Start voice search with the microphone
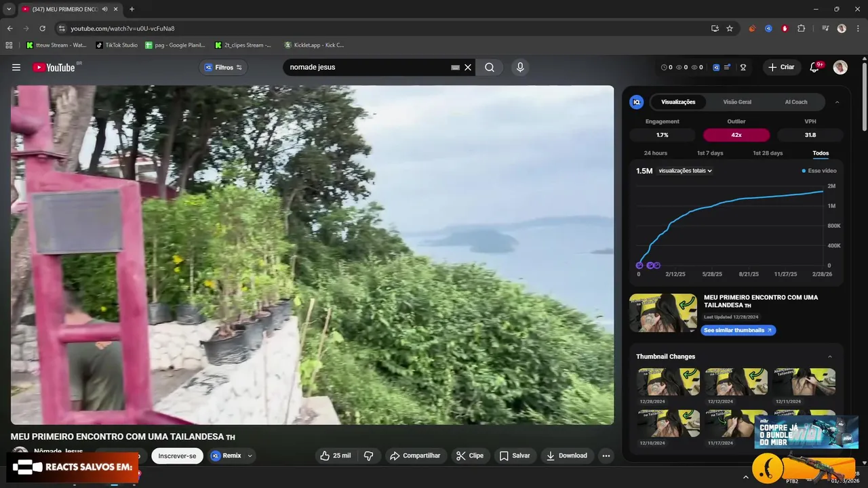Image resolution: width=868 pixels, height=488 pixels. coord(520,67)
